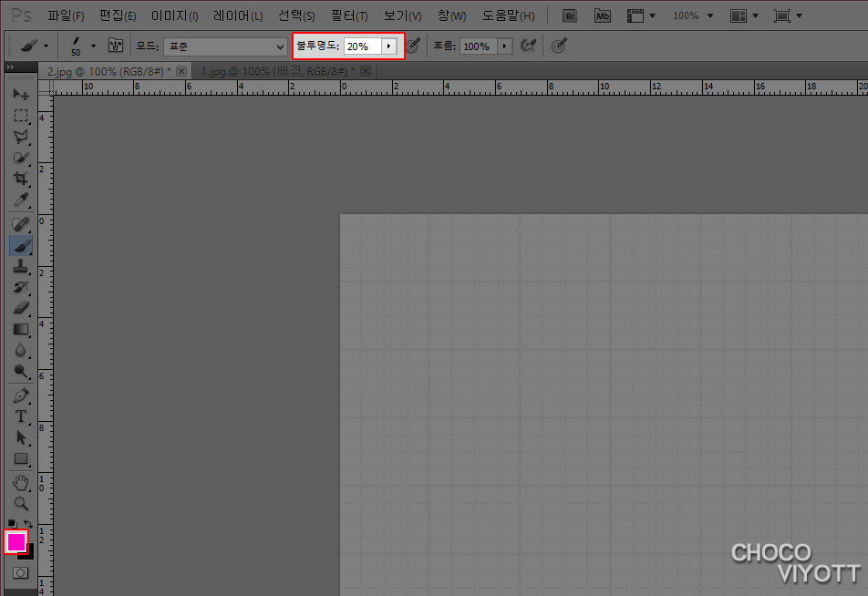Expand the 불투명도 opacity slider arrow

tap(390, 46)
